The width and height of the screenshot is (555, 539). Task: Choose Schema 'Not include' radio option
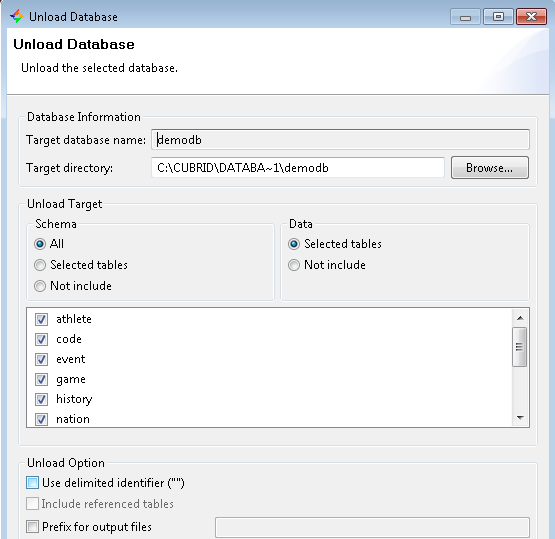40,286
